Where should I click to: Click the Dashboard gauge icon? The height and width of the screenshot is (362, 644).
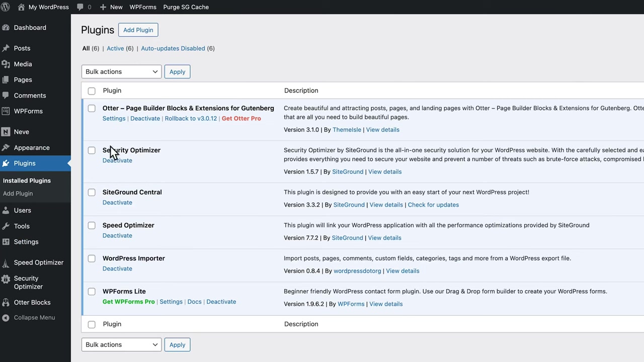coord(6,28)
